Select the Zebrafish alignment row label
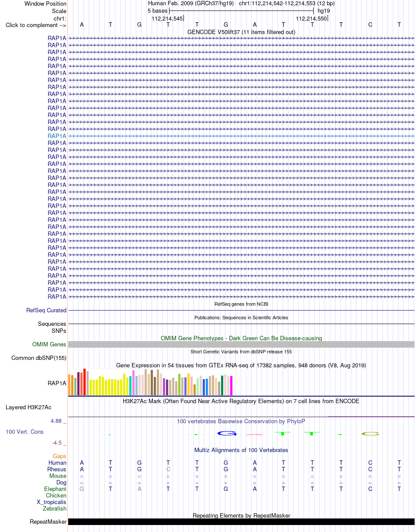The width and height of the screenshot is (415, 532). point(55,509)
